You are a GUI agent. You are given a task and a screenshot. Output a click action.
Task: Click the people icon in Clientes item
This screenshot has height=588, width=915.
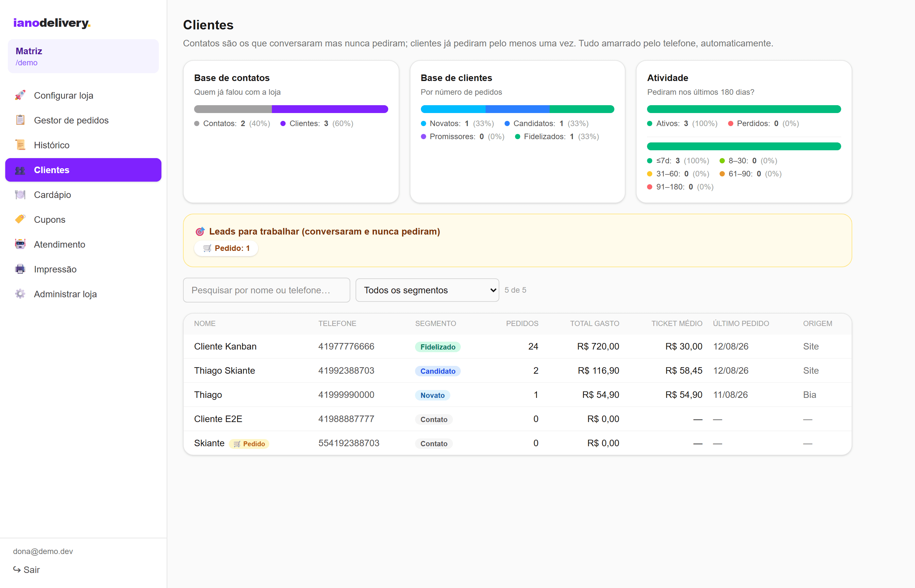coord(20,170)
